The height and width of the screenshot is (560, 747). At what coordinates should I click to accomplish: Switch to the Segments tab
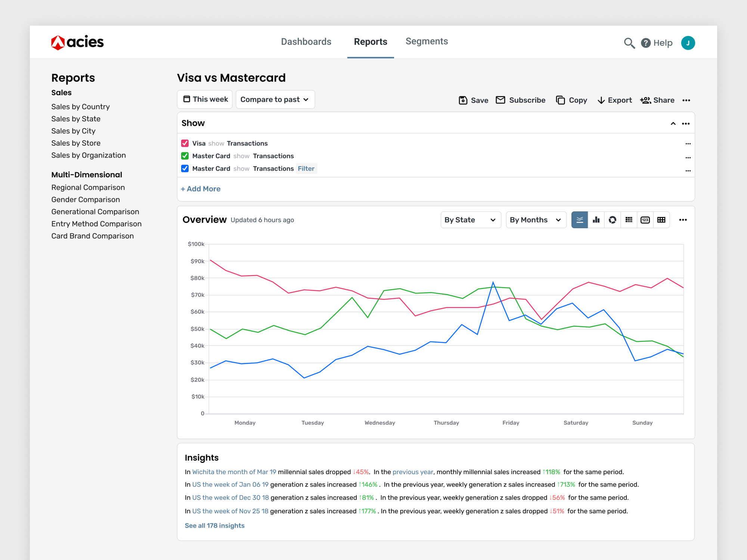point(427,41)
